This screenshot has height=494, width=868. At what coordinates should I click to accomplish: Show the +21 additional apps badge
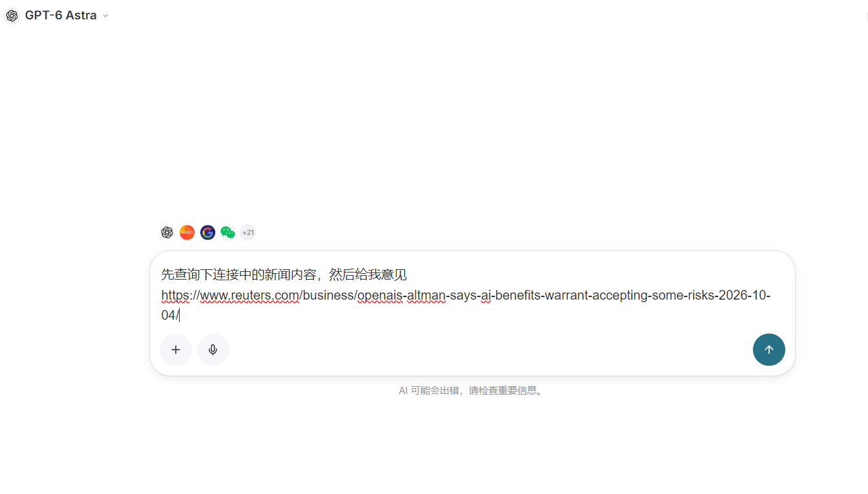coord(248,232)
